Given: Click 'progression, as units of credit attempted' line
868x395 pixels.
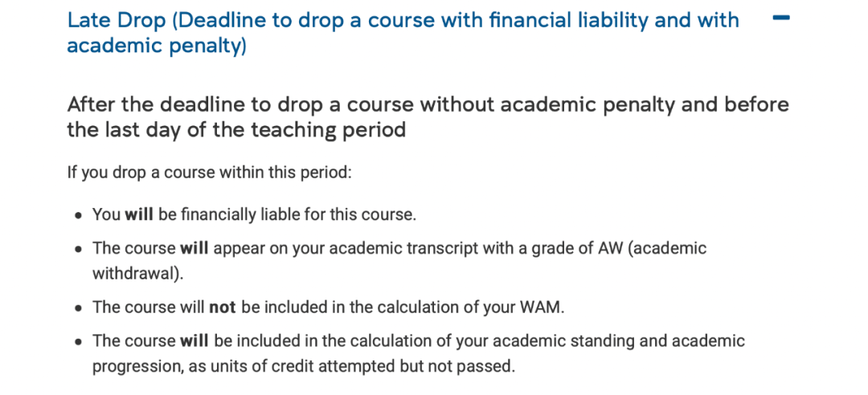Looking at the screenshot, I should pyautogui.click(x=303, y=366).
